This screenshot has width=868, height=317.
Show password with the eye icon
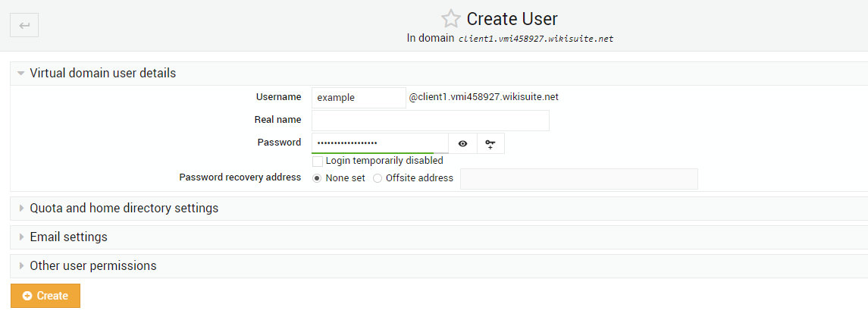pyautogui.click(x=462, y=143)
